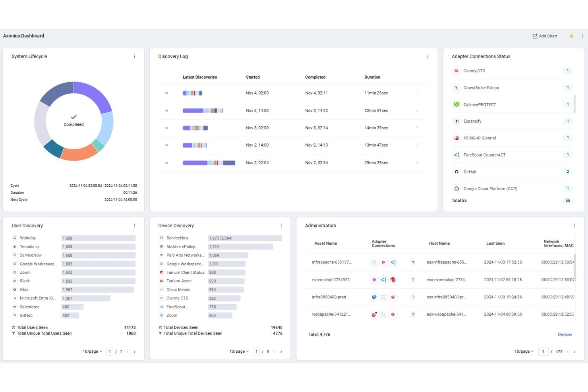This screenshot has height=392, width=588.
Task: Select the CrowdStrike Falcon adapter icon
Action: click(x=456, y=88)
